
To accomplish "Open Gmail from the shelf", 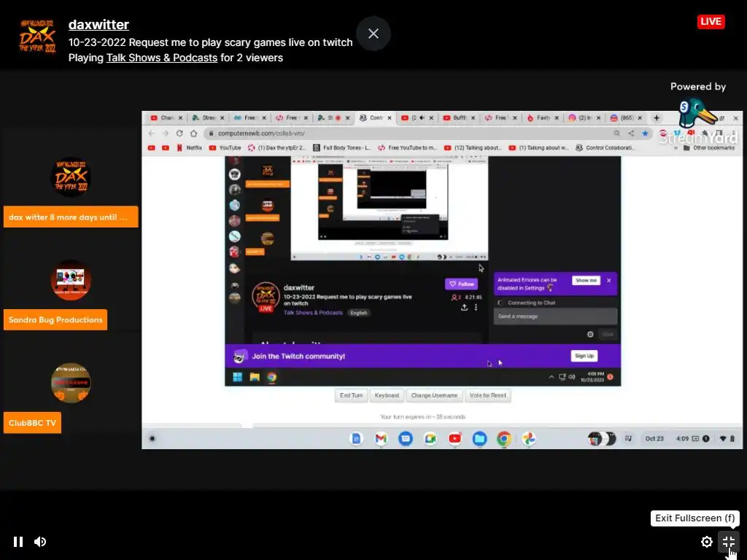I will 381,438.
